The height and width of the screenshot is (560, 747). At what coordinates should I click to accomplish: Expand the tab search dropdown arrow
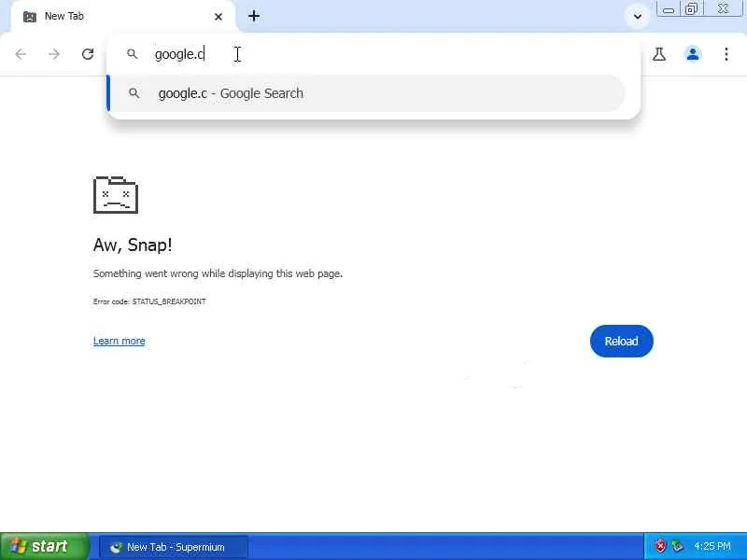coord(638,17)
